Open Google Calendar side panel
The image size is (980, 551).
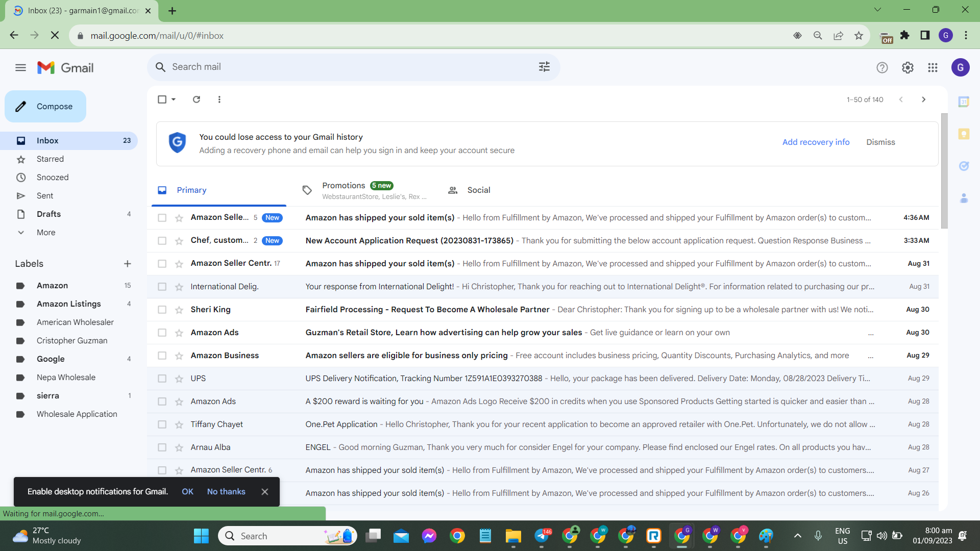coord(964,102)
